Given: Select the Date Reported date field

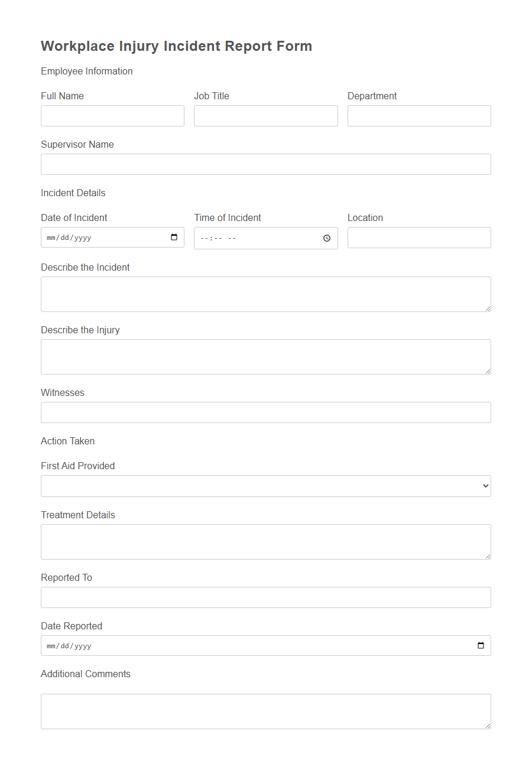Looking at the screenshot, I should pos(236,645).
